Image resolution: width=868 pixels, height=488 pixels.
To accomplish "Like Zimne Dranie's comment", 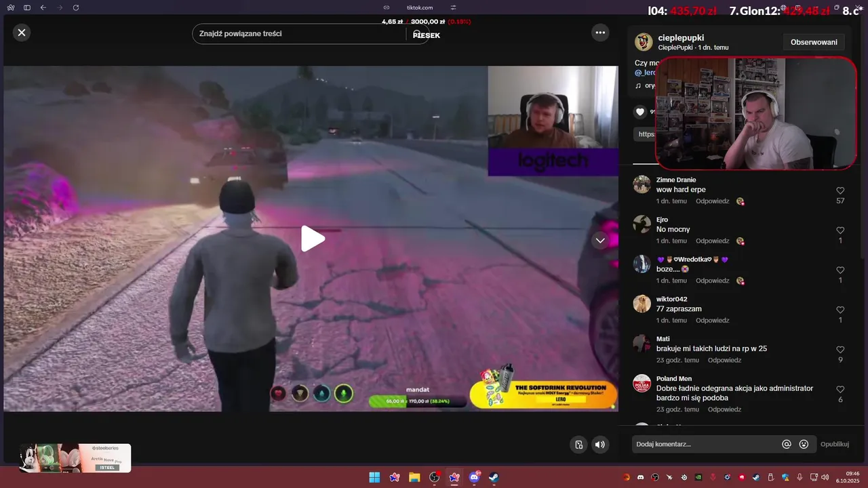I will 840,191.
